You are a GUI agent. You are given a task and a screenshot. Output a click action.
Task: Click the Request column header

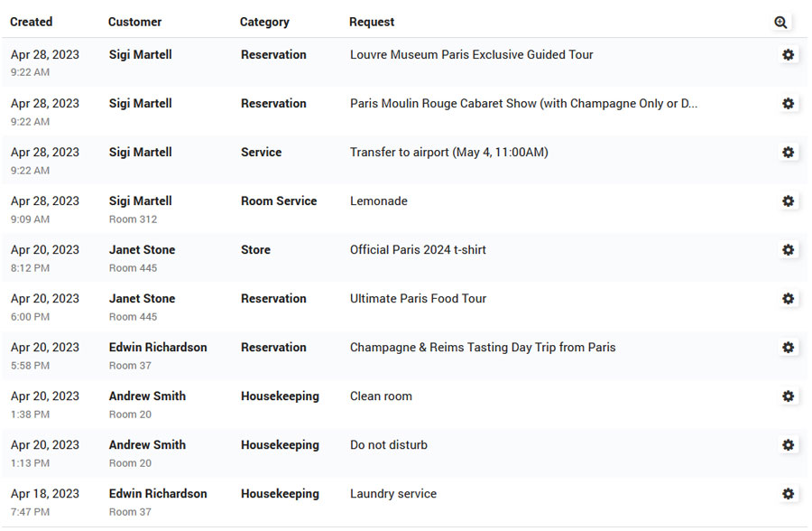372,22
